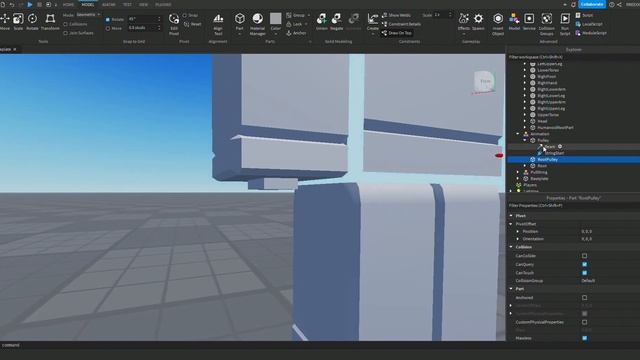
Task: Insert a LocalScript from ribbon
Action: (589, 24)
